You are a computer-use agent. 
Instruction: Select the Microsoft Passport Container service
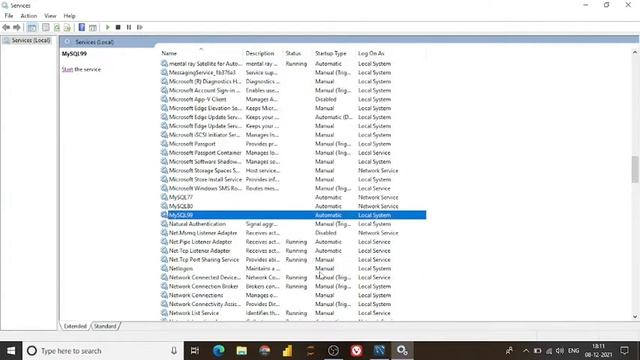[x=293, y=153]
